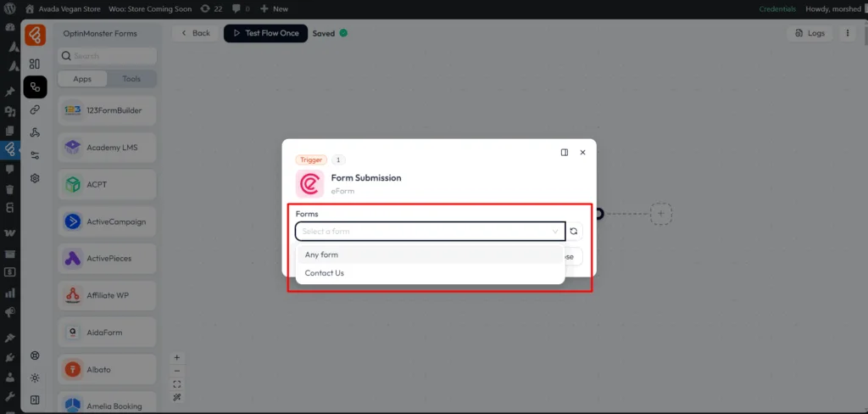Click the Back button

tap(196, 33)
